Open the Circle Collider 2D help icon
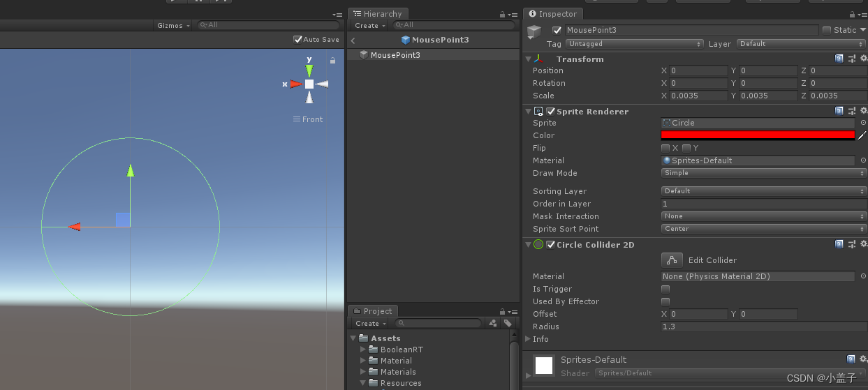Screen dimensions: 868x390 click(839, 244)
